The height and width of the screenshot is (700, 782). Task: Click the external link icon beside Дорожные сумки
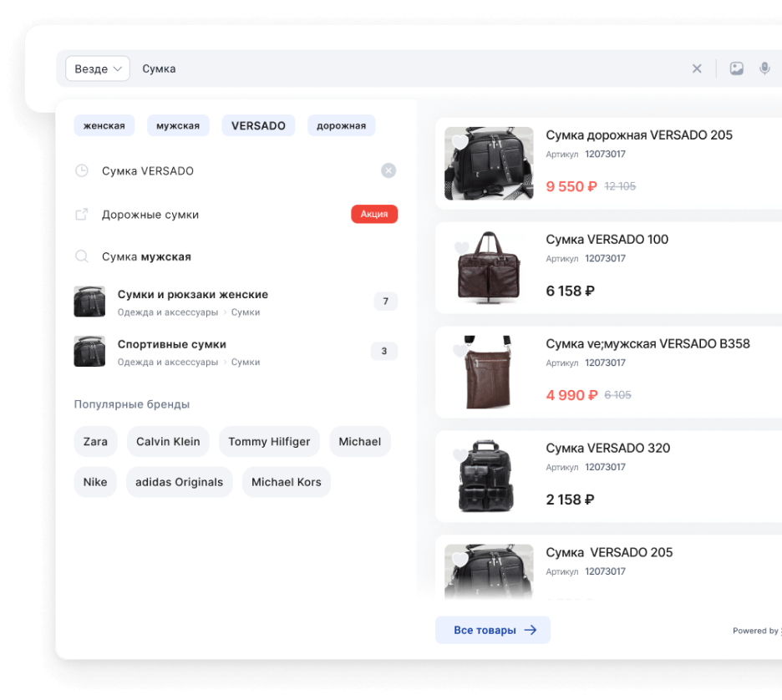82,215
